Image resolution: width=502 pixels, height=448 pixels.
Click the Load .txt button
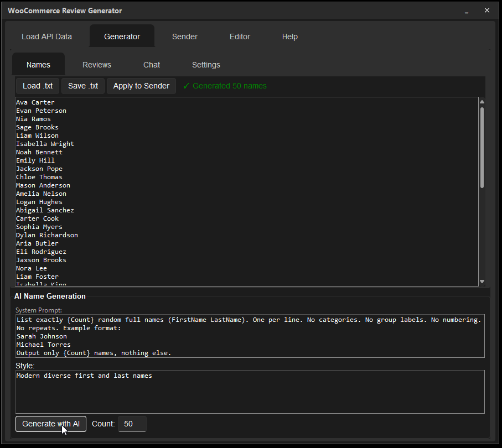[38, 86]
